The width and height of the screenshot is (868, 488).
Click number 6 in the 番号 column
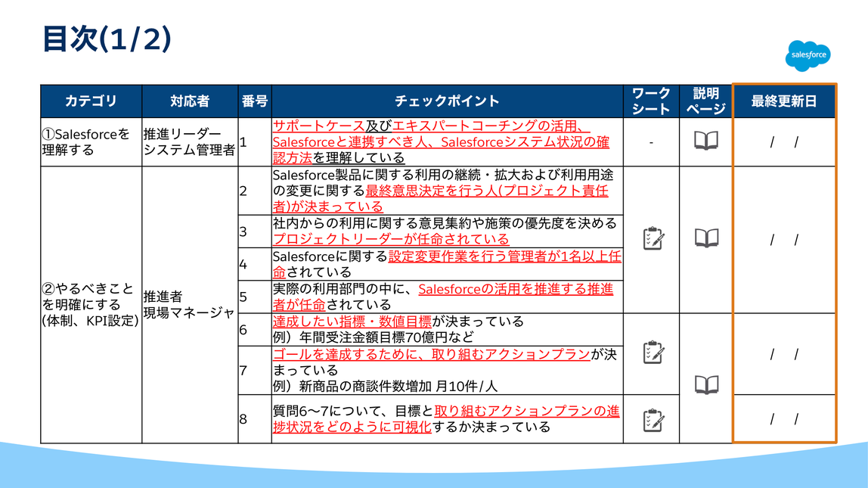pos(243,330)
